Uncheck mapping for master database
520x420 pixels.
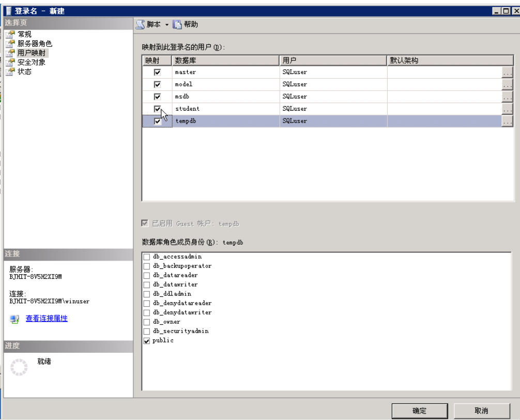click(157, 72)
